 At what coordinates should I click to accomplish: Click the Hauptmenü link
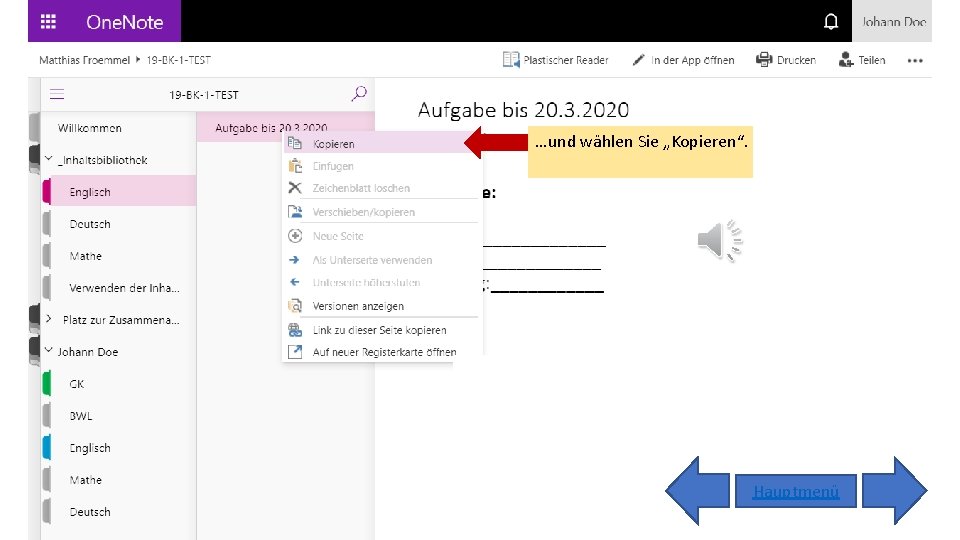coord(795,491)
